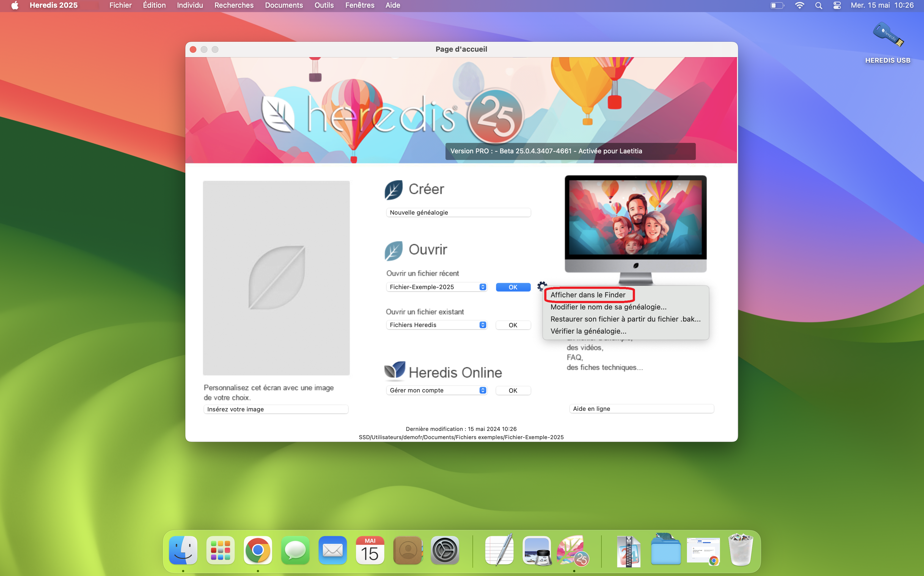Expand the Fichiers Heredis dropdown
Viewport: 924px width, 576px height.
tap(436, 325)
